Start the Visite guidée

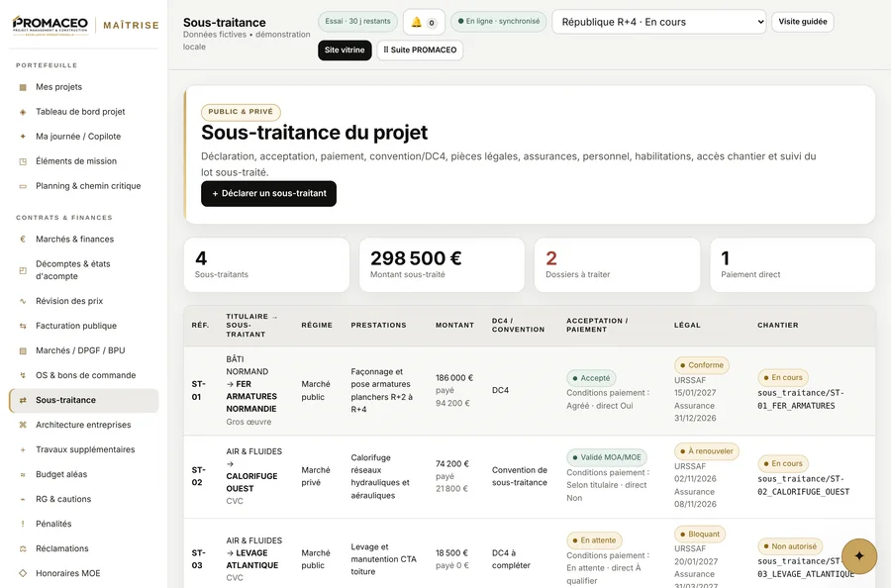coord(802,22)
